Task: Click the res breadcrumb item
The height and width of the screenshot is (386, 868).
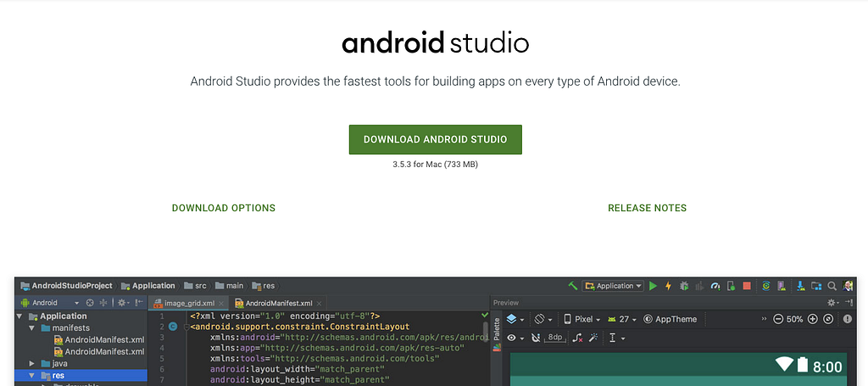Action: pos(263,286)
